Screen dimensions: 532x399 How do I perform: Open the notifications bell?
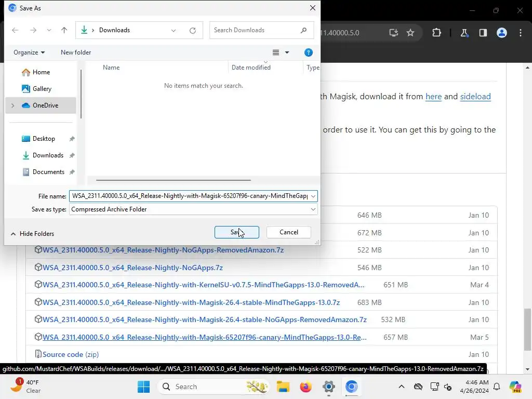(x=497, y=387)
